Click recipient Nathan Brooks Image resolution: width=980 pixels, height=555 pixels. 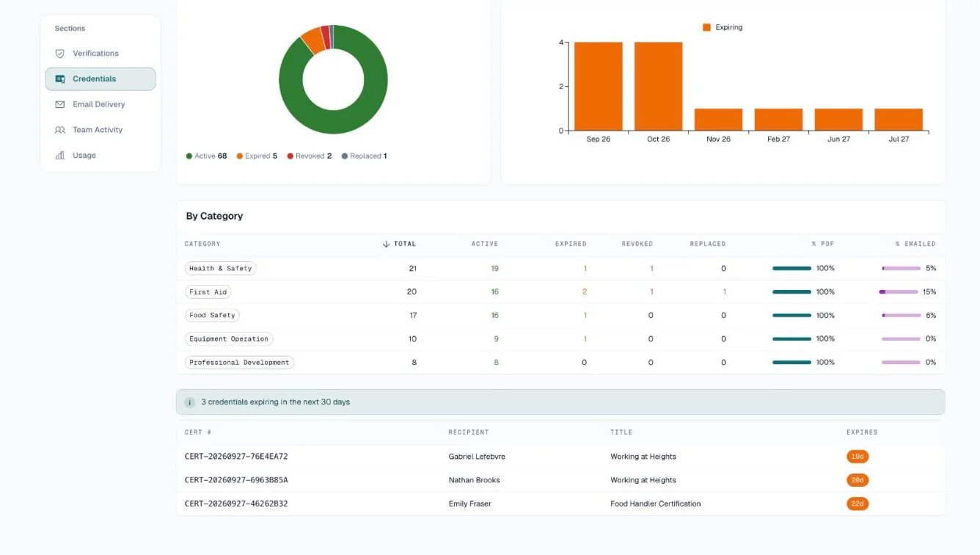(475, 480)
